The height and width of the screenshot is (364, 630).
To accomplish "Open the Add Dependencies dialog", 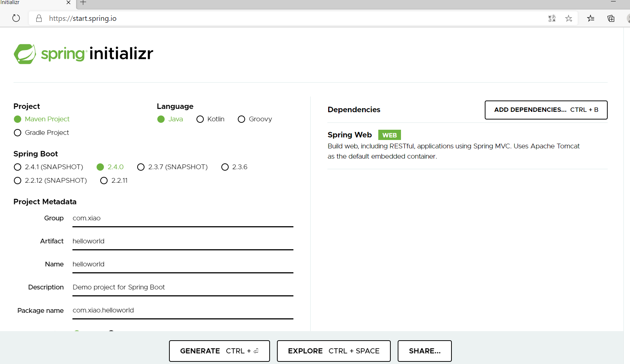I will [546, 110].
